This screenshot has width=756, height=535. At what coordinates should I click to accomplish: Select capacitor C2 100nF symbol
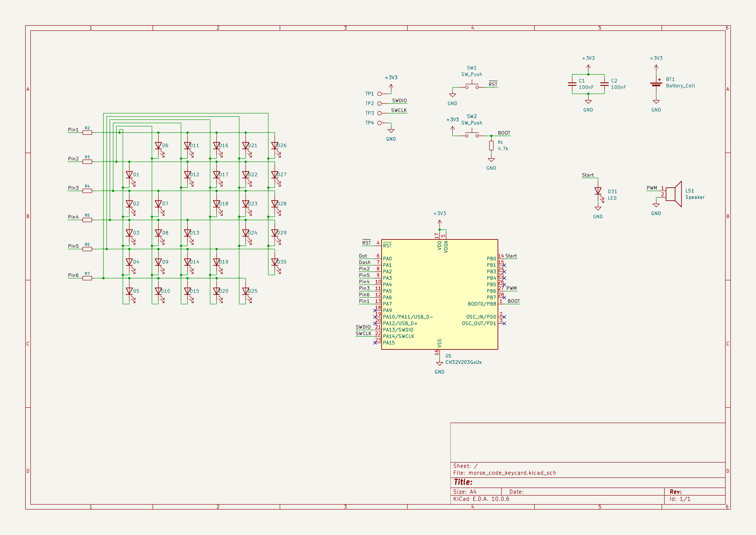coord(604,84)
